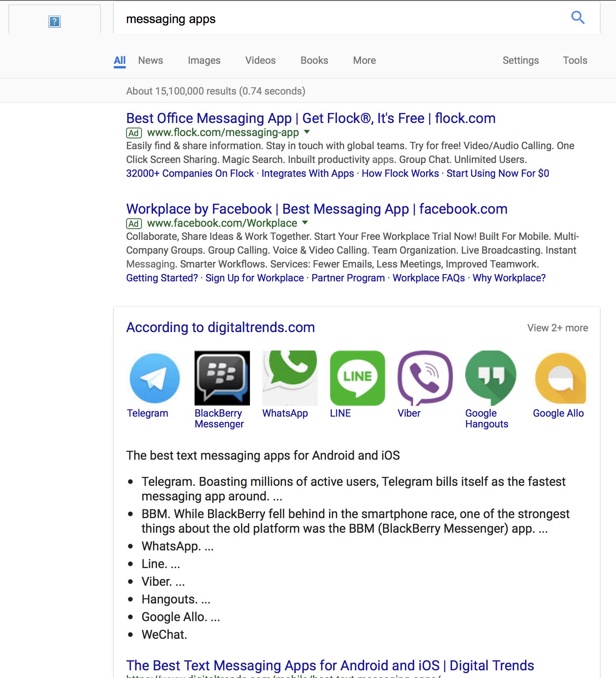Click the Telegram. Boasting millions list item
Viewport: 616px width, 678px height.
(x=353, y=489)
